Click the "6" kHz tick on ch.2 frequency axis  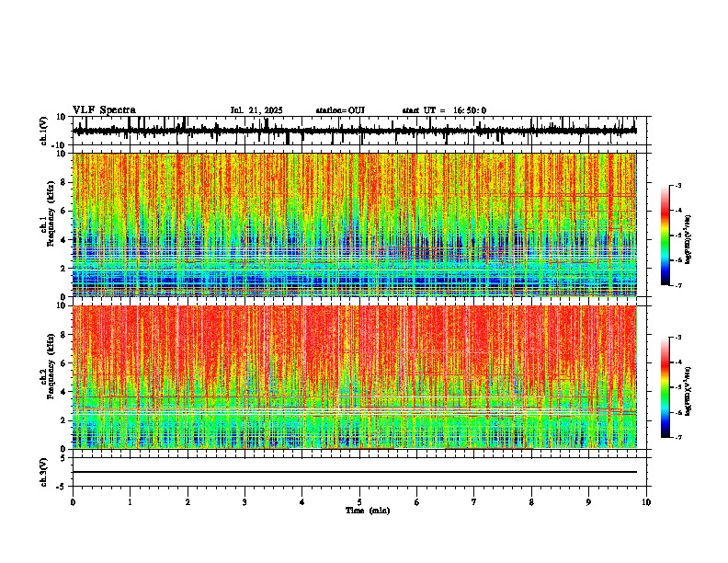coord(63,363)
